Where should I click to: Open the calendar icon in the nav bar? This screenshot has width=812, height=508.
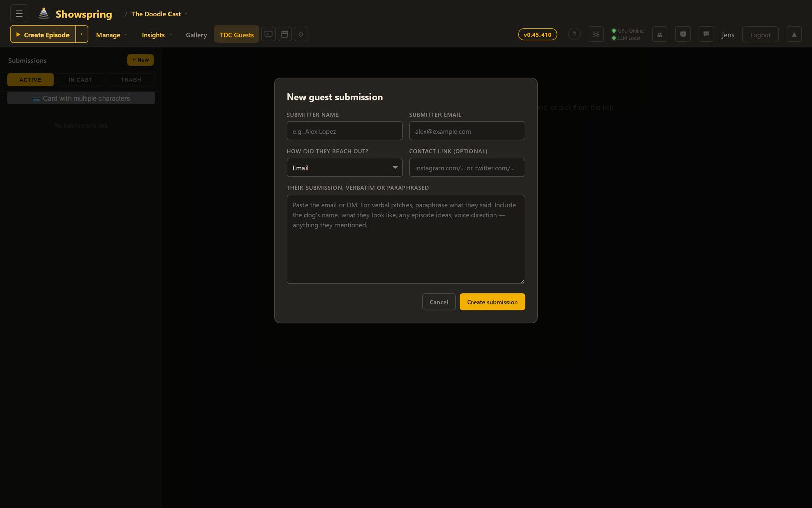point(285,34)
